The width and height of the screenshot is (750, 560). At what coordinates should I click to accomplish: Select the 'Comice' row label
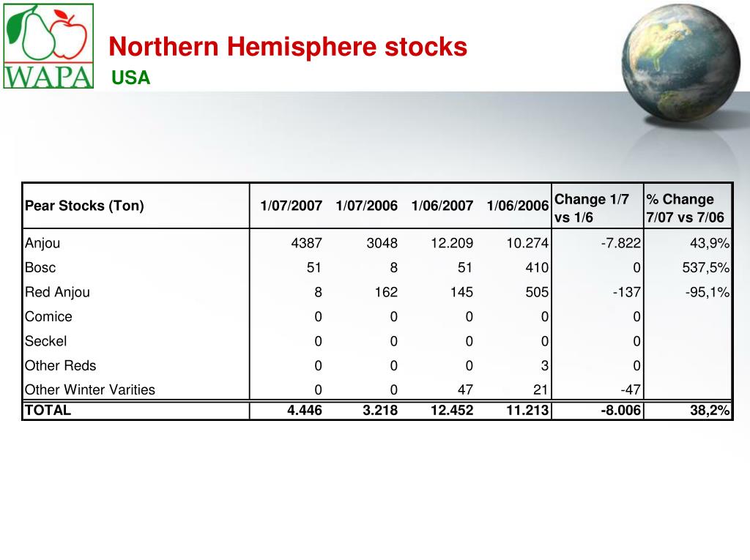pos(48,316)
